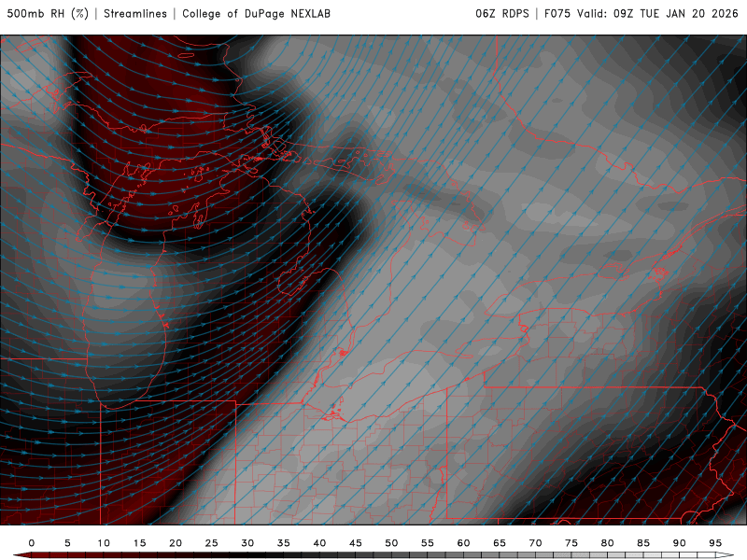Select the 35 label on the colorbar
The image size is (747, 560).
point(284,543)
